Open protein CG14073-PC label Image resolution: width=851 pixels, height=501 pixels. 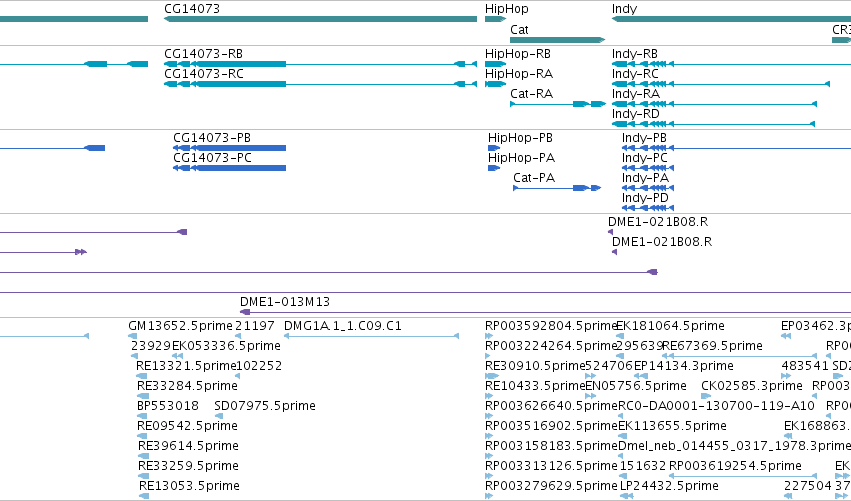[x=212, y=158]
